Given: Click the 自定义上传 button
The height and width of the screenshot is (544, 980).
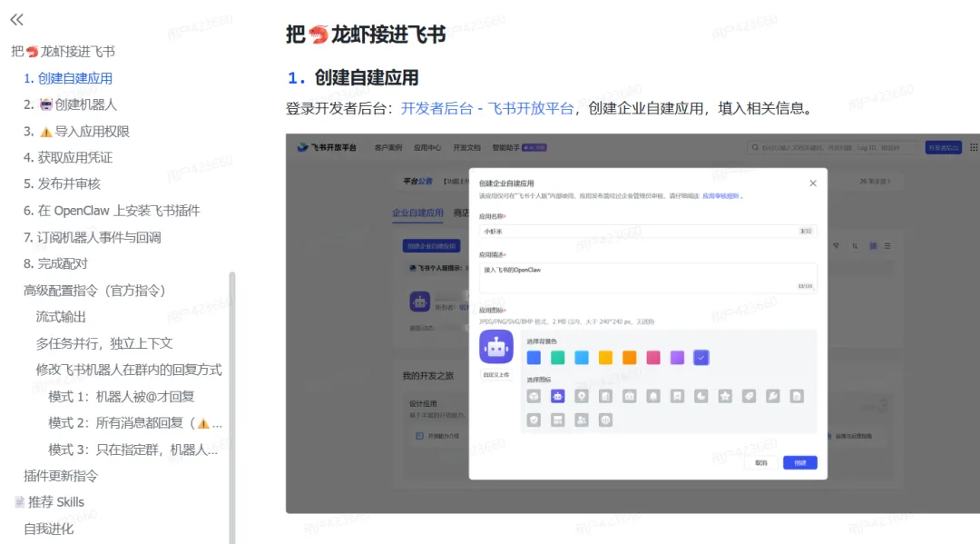Looking at the screenshot, I should pos(496,375).
